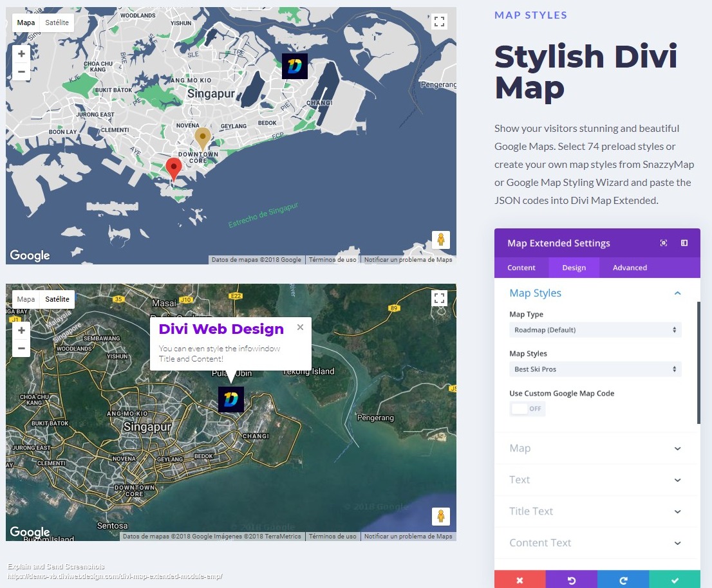This screenshot has width=712, height=588.
Task: Toggle fullscreen on the satellite map
Action: point(440,298)
